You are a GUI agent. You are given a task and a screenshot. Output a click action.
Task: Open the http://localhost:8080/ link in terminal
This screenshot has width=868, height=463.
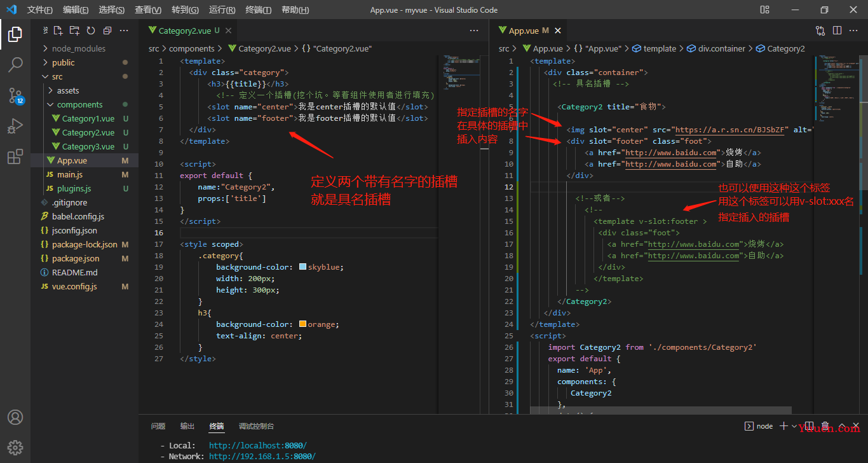pos(257,446)
